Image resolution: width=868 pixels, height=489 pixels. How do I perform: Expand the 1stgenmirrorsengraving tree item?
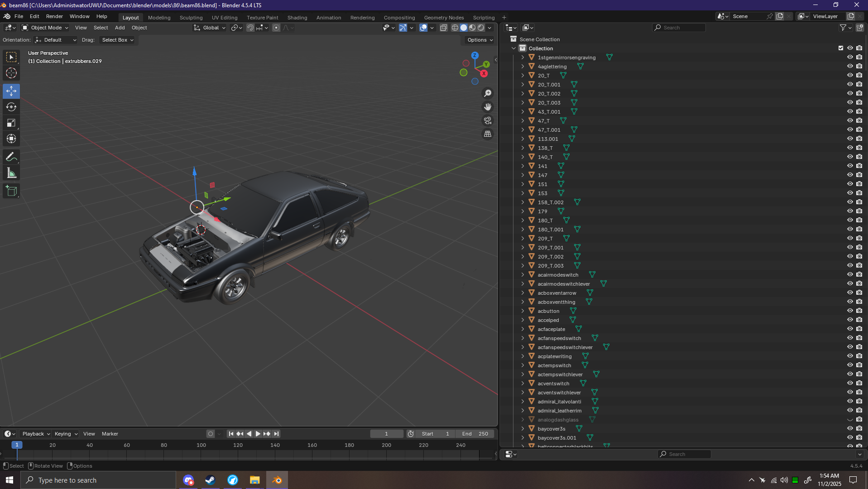(523, 58)
